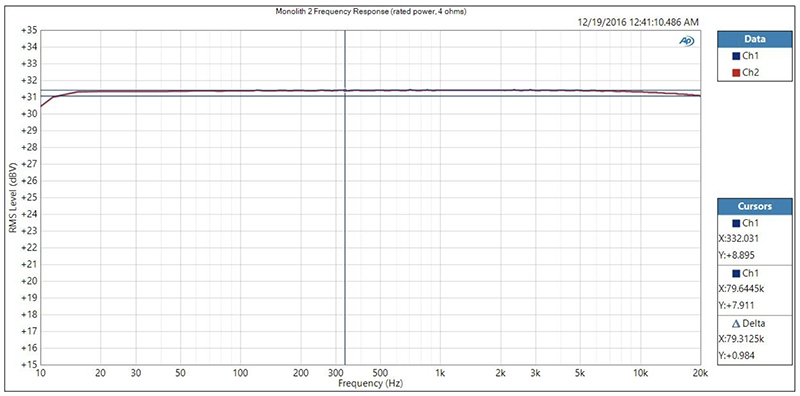Click the Ch1 blue color swatch in Data legend
This screenshot has height=396, width=800.
point(736,56)
